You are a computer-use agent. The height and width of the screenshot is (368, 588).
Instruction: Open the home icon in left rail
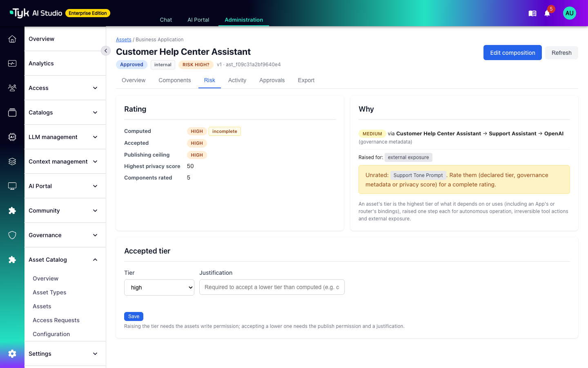(x=12, y=39)
